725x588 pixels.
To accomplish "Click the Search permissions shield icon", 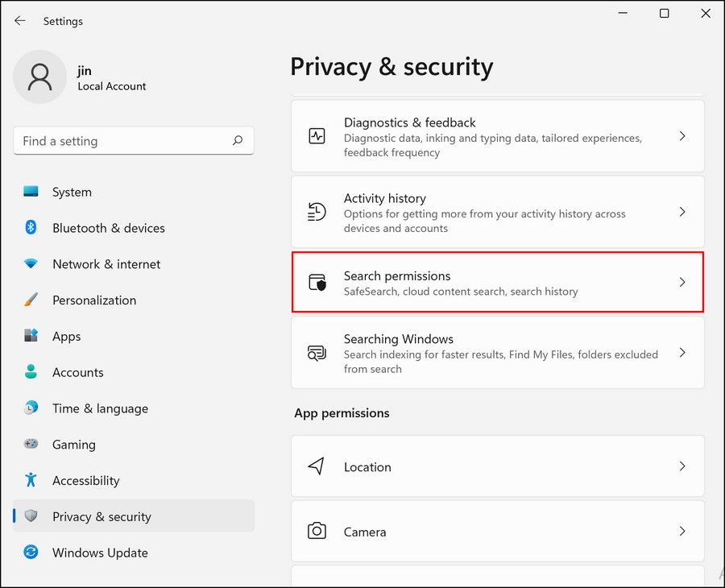I will 317,283.
